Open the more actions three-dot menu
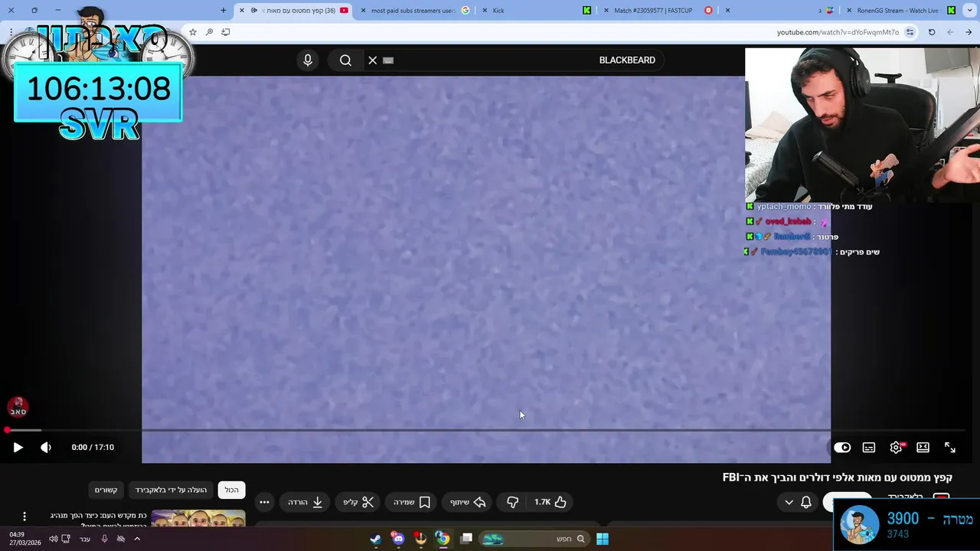Screen dimensions: 980x551 [x=264, y=502]
